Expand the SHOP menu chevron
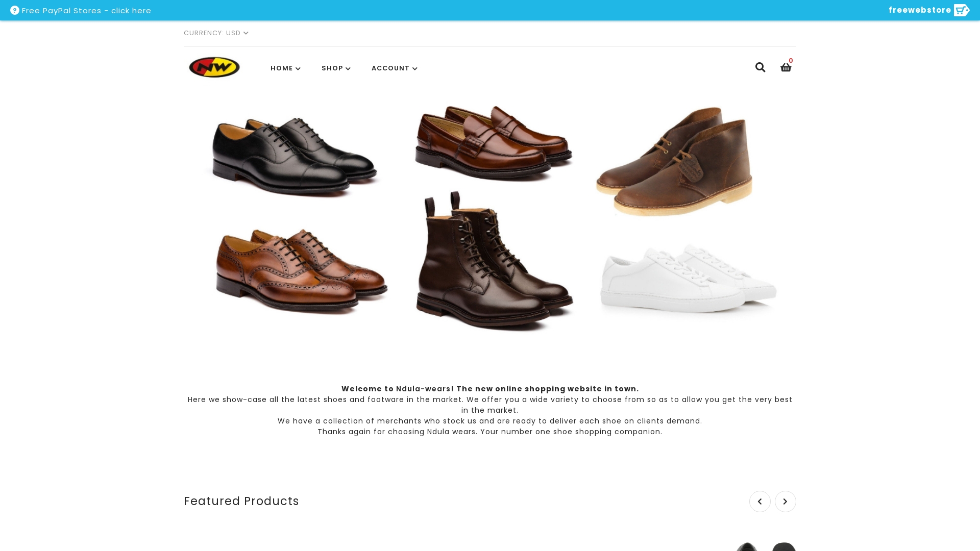 pos(348,68)
